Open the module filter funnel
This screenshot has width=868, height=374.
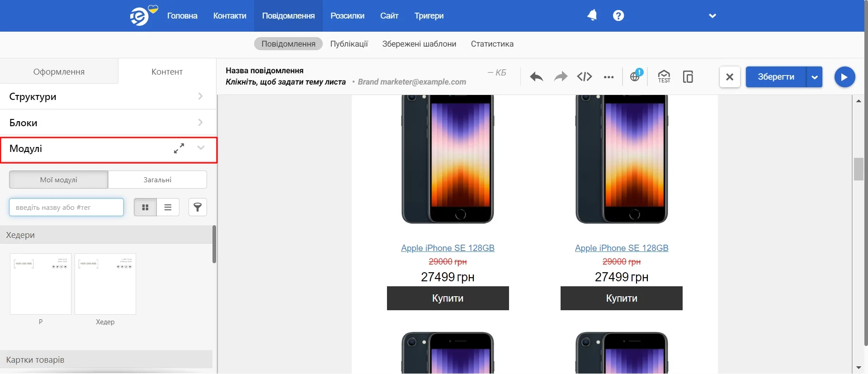[198, 207]
